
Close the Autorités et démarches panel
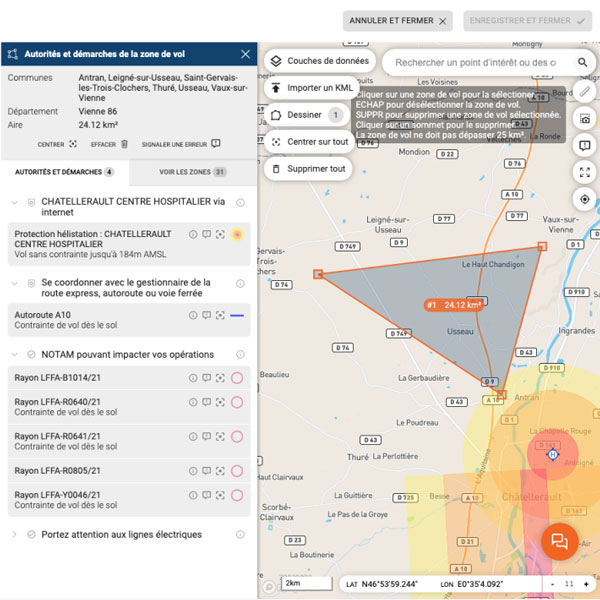(x=245, y=54)
